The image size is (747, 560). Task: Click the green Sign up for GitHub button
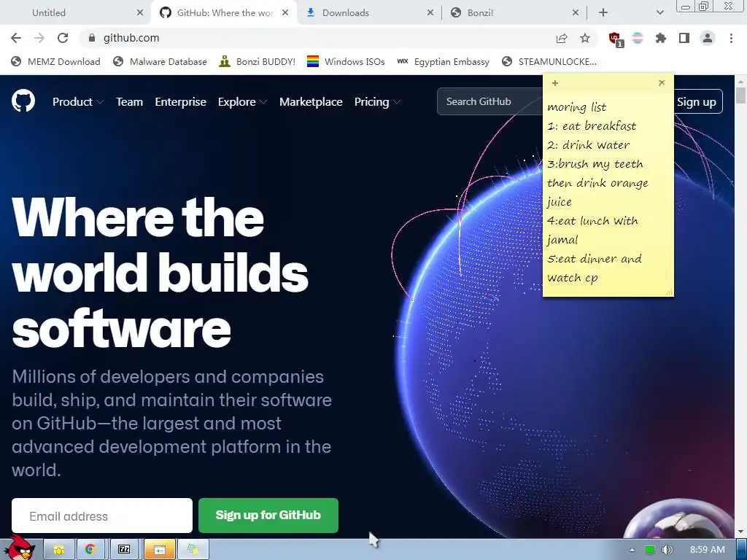tap(268, 516)
